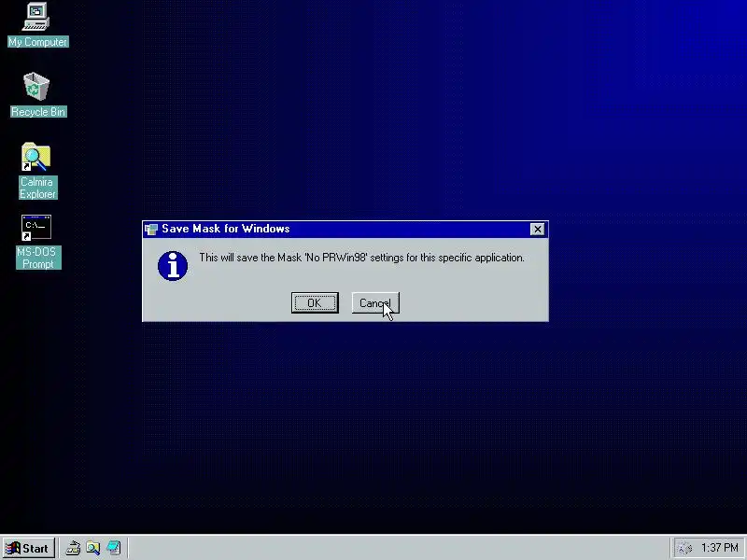Click the system tray icon beside the clock
The height and width of the screenshot is (560, 747).
point(684,549)
